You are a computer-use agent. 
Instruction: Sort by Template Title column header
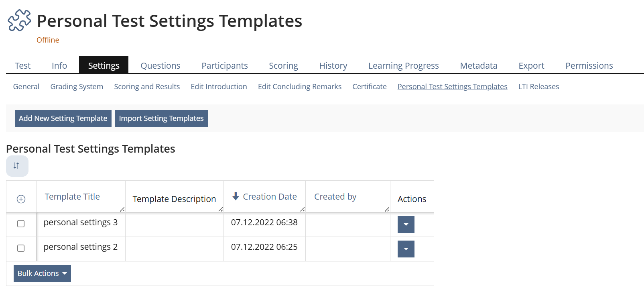[x=72, y=197]
